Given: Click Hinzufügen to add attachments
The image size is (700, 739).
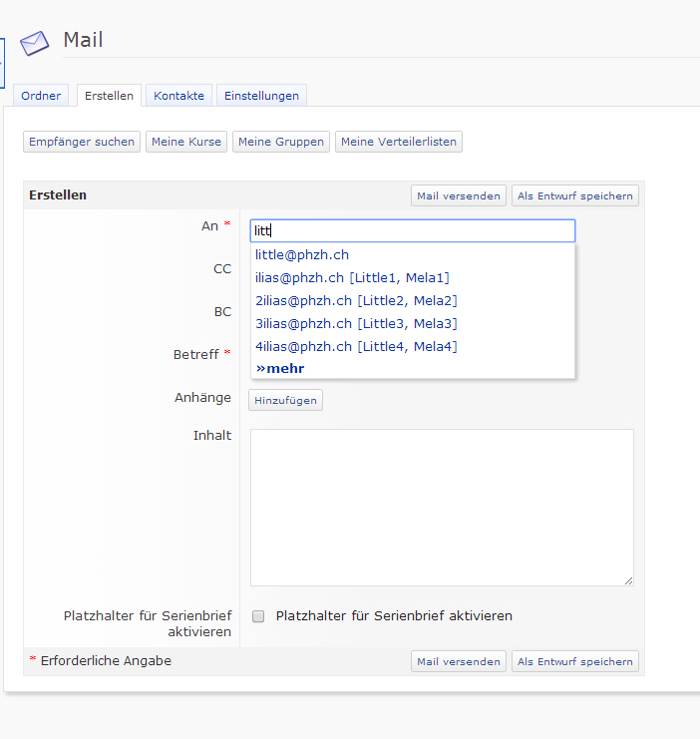Looking at the screenshot, I should tap(285, 400).
